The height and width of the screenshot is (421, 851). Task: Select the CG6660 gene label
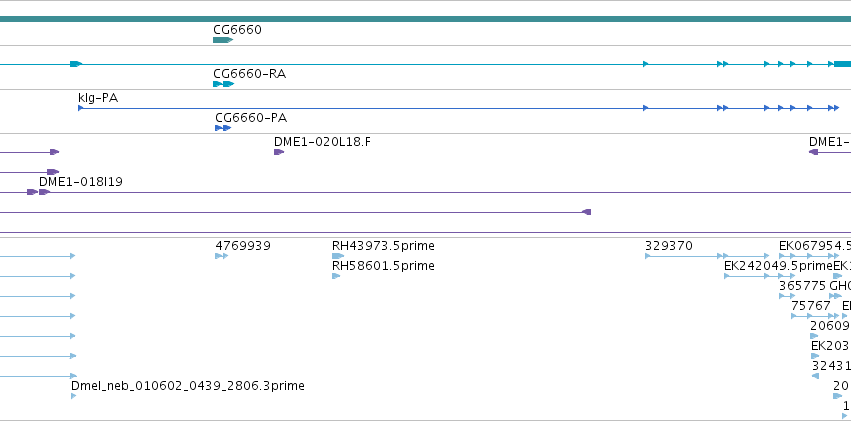pos(237,30)
